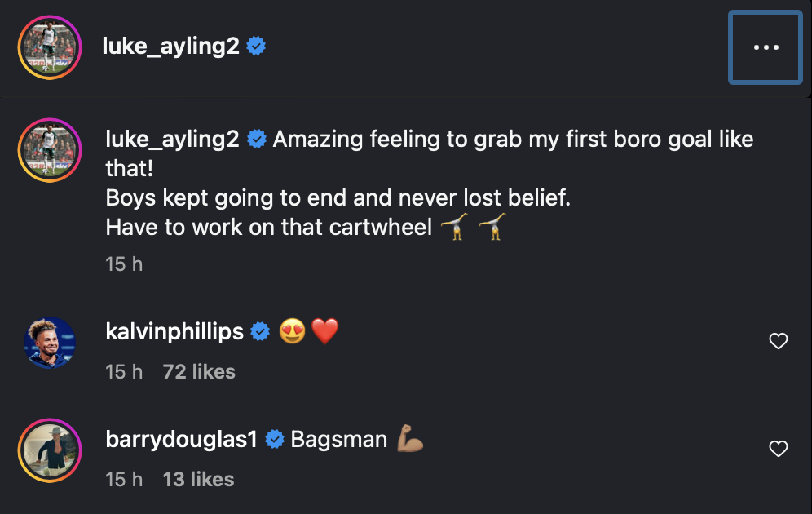Click the verified badge next to header username
Image resolution: width=812 pixels, height=514 pixels.
pyautogui.click(x=256, y=47)
